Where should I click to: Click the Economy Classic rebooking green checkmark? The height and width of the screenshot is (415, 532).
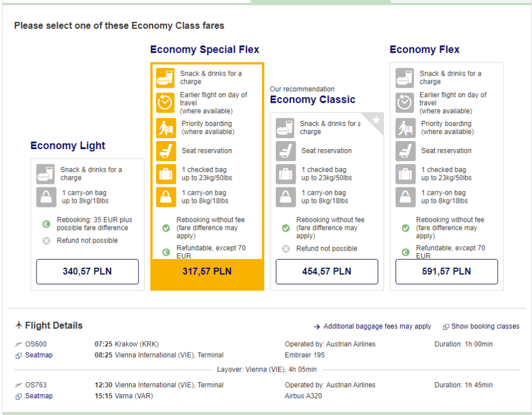click(x=286, y=228)
